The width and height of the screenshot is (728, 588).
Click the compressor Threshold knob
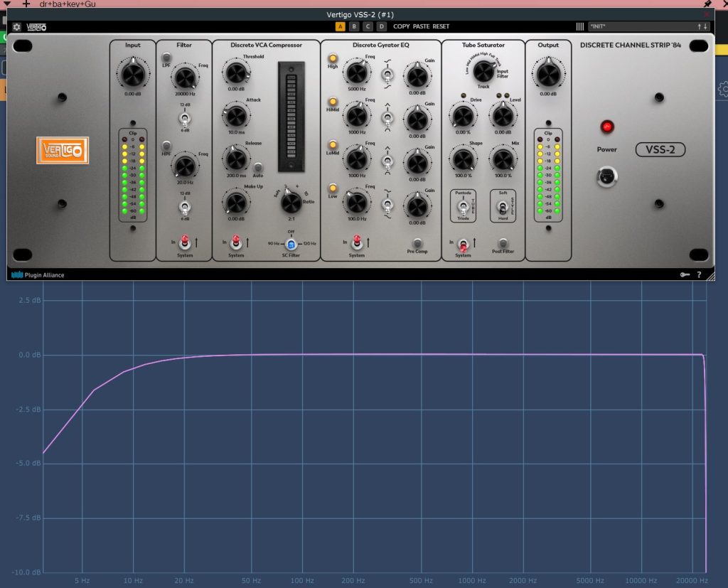coord(235,72)
